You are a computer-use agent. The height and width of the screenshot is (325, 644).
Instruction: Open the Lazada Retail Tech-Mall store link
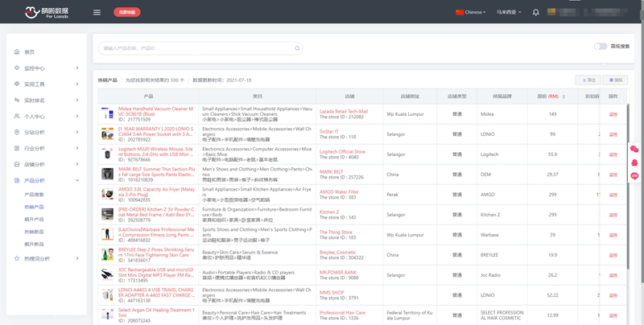[344, 112]
